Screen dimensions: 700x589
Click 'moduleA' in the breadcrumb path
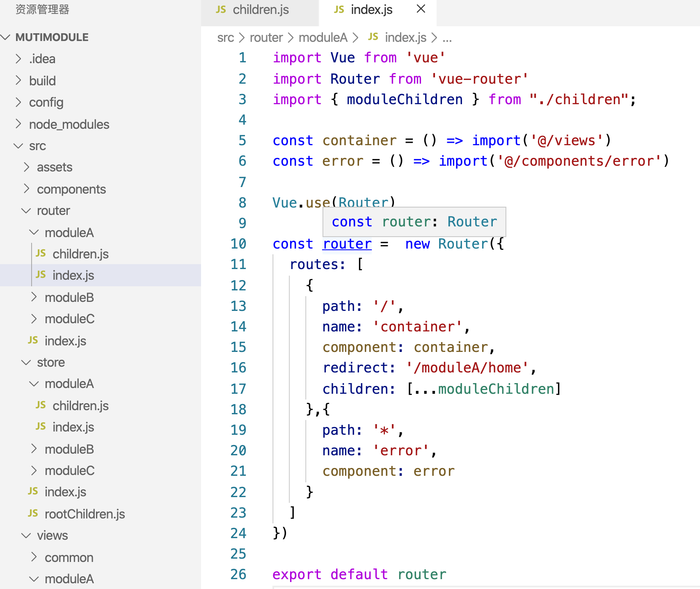(323, 38)
